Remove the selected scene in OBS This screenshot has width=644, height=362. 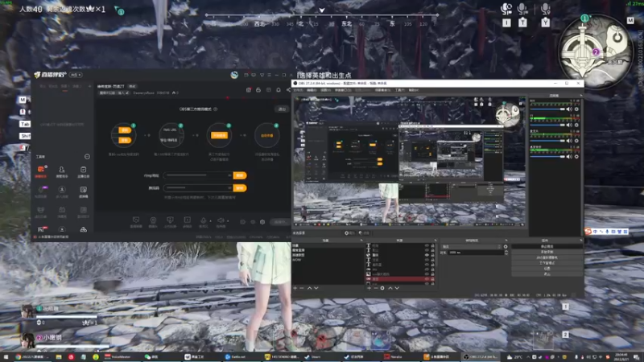coord(302,288)
